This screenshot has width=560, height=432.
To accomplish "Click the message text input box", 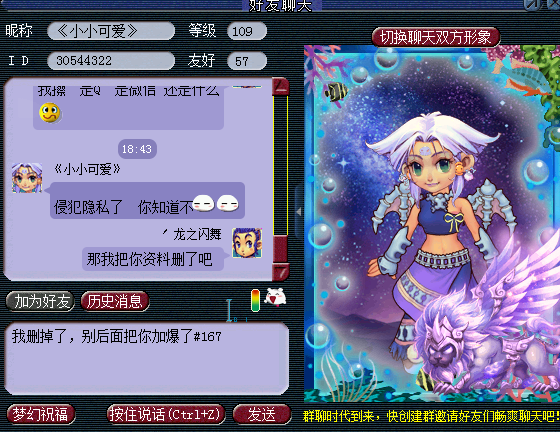I will pyautogui.click(x=146, y=358).
